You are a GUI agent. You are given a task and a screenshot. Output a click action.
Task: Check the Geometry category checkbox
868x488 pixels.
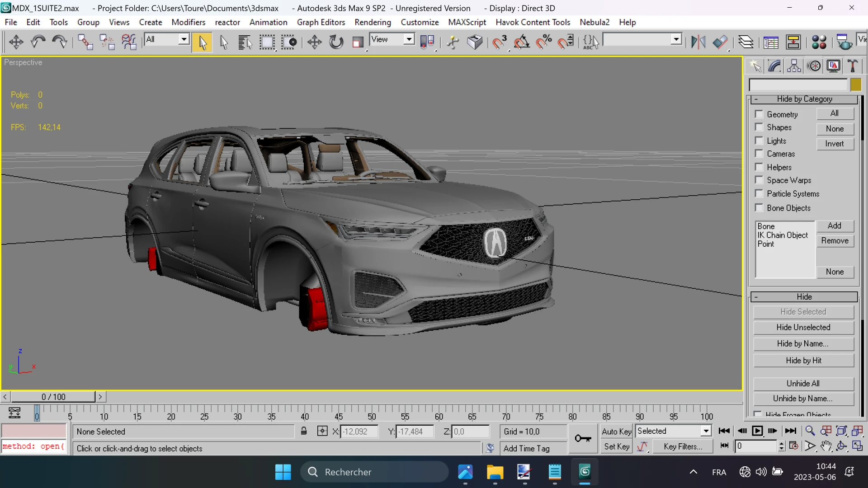pos(759,114)
